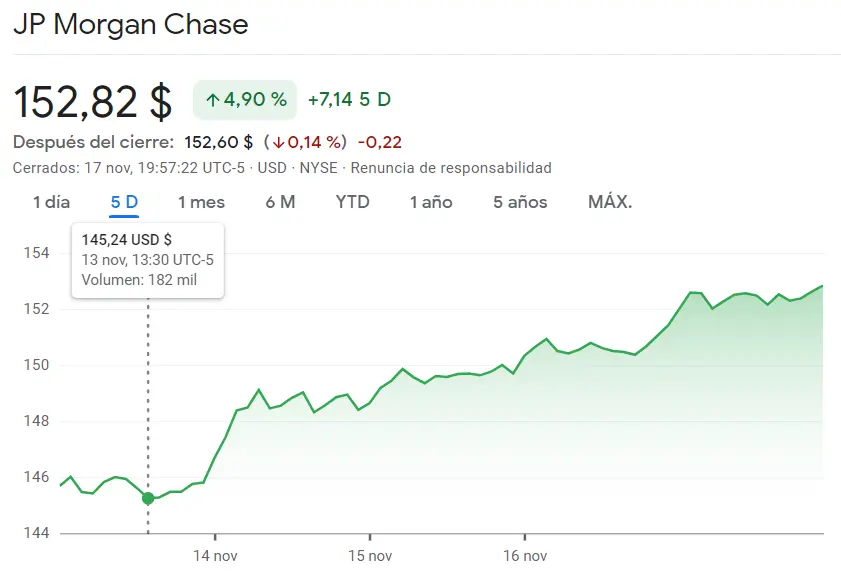Screen dimensions: 841x581
Task: Open the 5 años chart
Action: click(x=518, y=202)
